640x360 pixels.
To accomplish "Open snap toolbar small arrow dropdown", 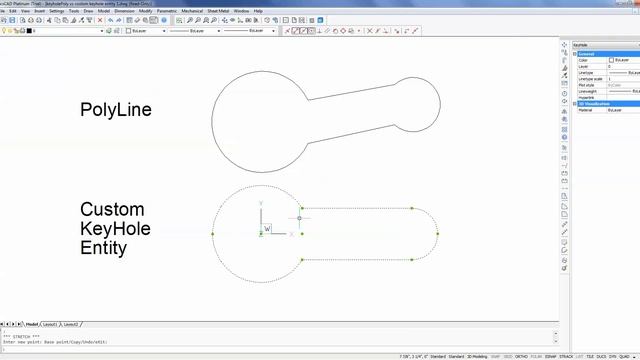I will click(x=359, y=31).
